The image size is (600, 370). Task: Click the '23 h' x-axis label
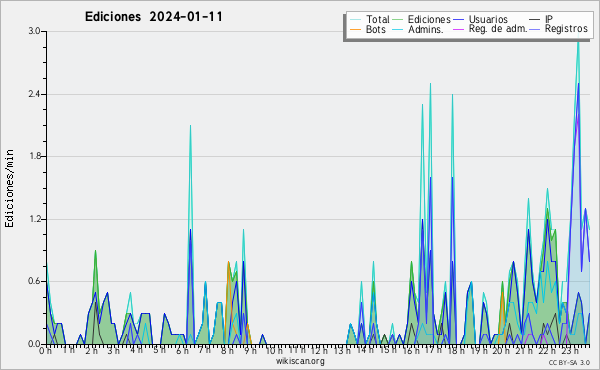[569, 351]
